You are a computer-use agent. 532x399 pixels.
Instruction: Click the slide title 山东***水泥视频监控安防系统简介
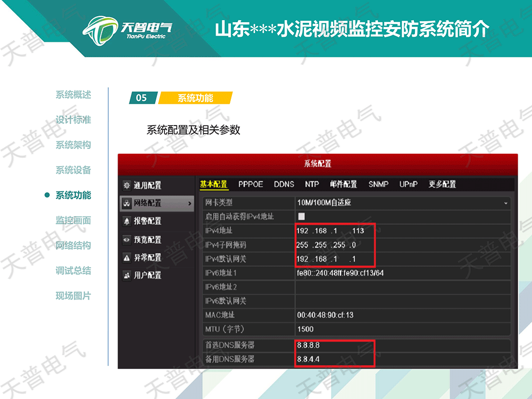pyautogui.click(x=352, y=29)
